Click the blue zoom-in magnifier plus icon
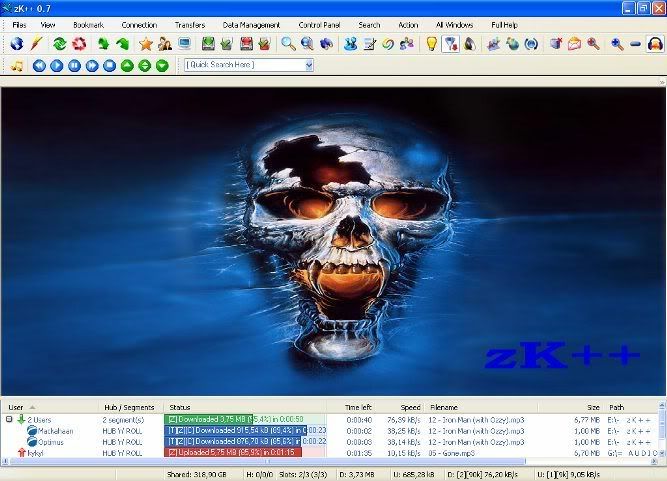The image size is (667, 481). pyautogui.click(x=617, y=44)
